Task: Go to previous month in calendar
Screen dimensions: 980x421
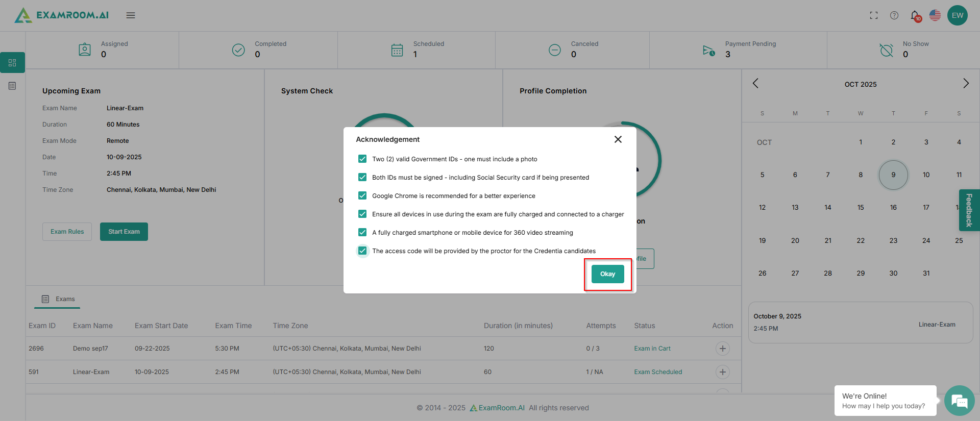Action: coord(756,83)
